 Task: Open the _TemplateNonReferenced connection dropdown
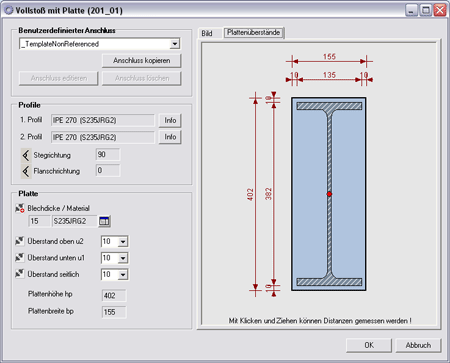coord(175,44)
